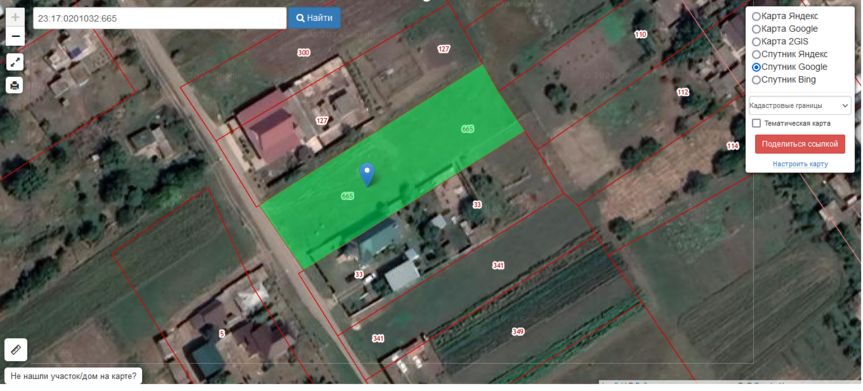The image size is (863, 391).
Task: Open the ruler measurement tool
Action: [15, 350]
